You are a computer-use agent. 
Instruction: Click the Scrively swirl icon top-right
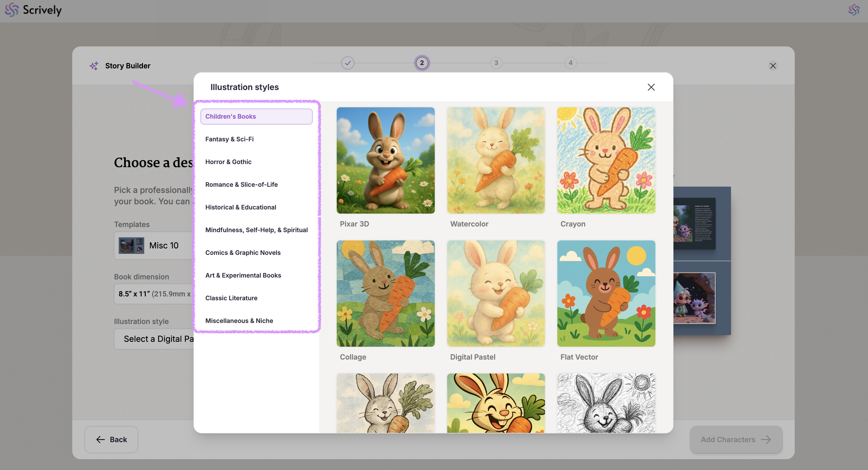pyautogui.click(x=854, y=10)
